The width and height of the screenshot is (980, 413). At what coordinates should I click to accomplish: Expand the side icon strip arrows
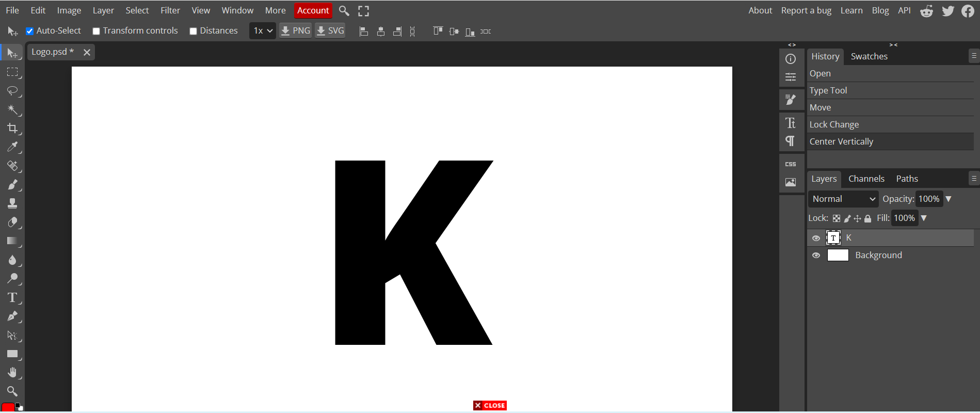pos(792,45)
